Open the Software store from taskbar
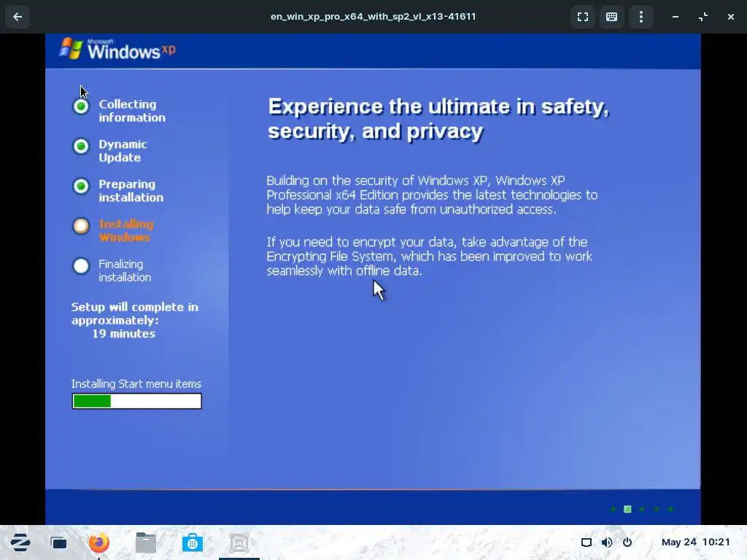Viewport: 747px width, 560px height. pyautogui.click(x=193, y=542)
